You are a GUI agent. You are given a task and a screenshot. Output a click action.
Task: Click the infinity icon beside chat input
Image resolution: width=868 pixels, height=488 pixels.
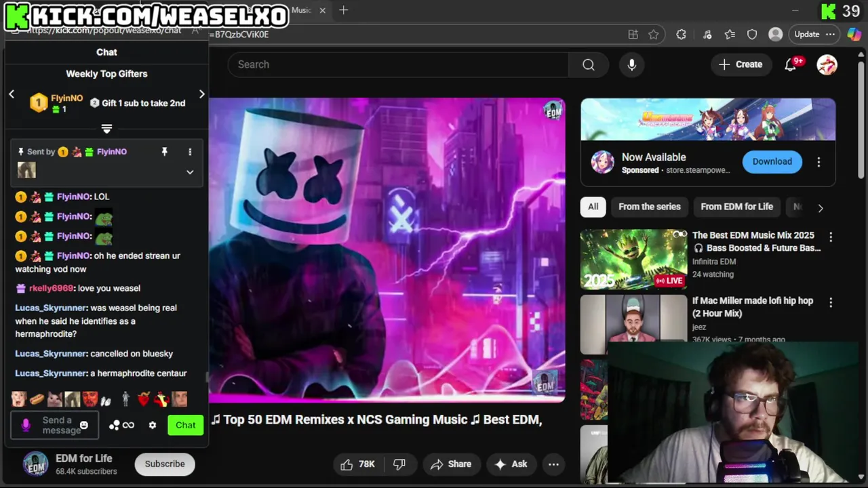click(x=128, y=425)
